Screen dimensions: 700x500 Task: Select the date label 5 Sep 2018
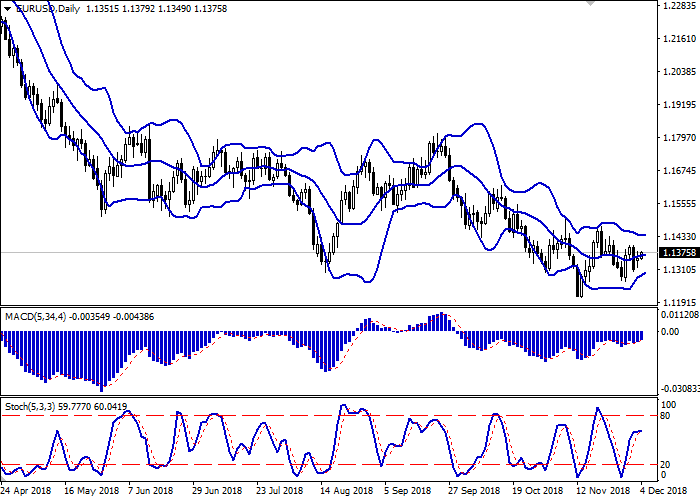point(408,491)
